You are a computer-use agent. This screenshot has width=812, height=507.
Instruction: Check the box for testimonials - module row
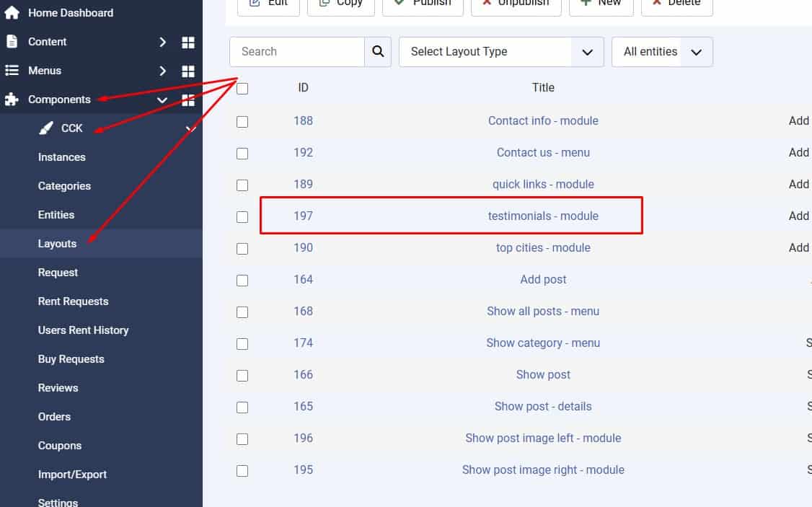pos(242,216)
